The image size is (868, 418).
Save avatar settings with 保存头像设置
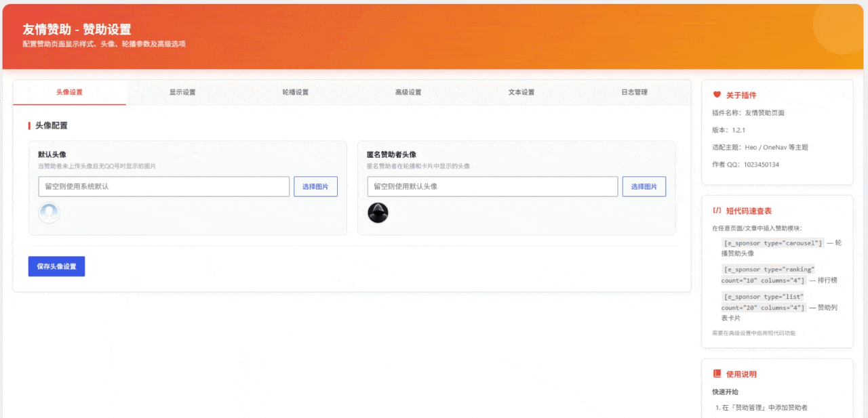coord(56,266)
